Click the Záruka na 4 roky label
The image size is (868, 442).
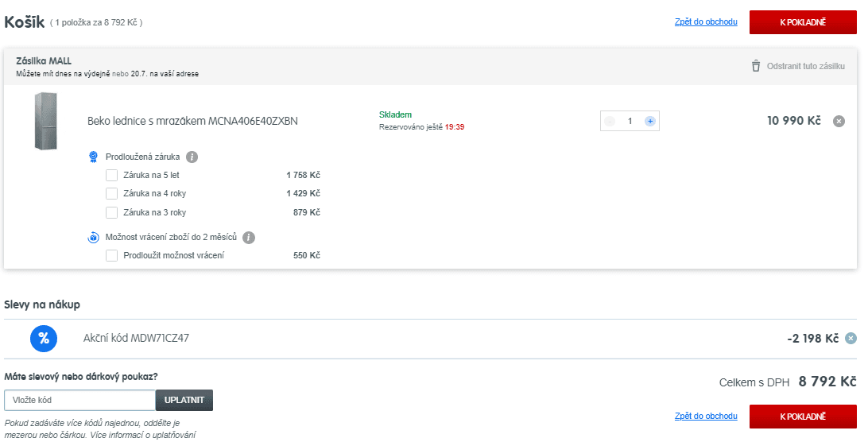154,193
